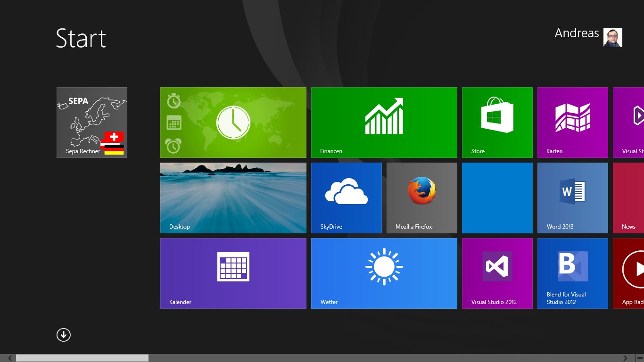
Task: Click the blank blue tile
Action: click(x=497, y=198)
